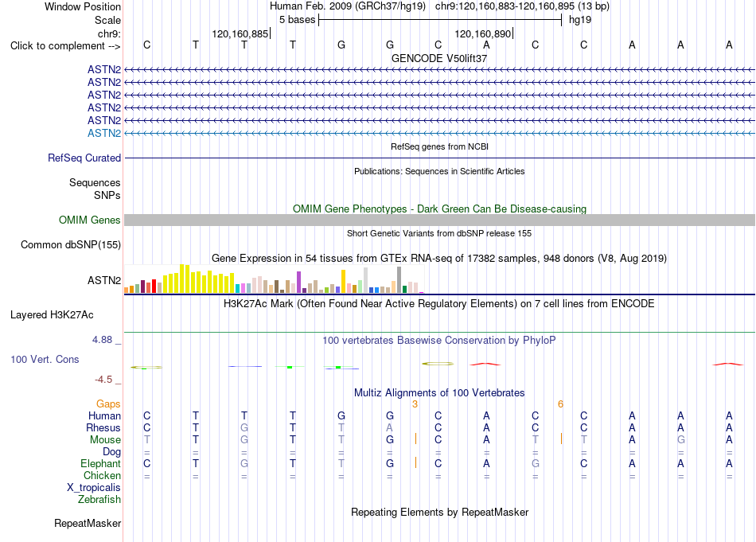The height and width of the screenshot is (542, 756).
Task: Click the "Click to complement -->" label
Action: [x=65, y=46]
